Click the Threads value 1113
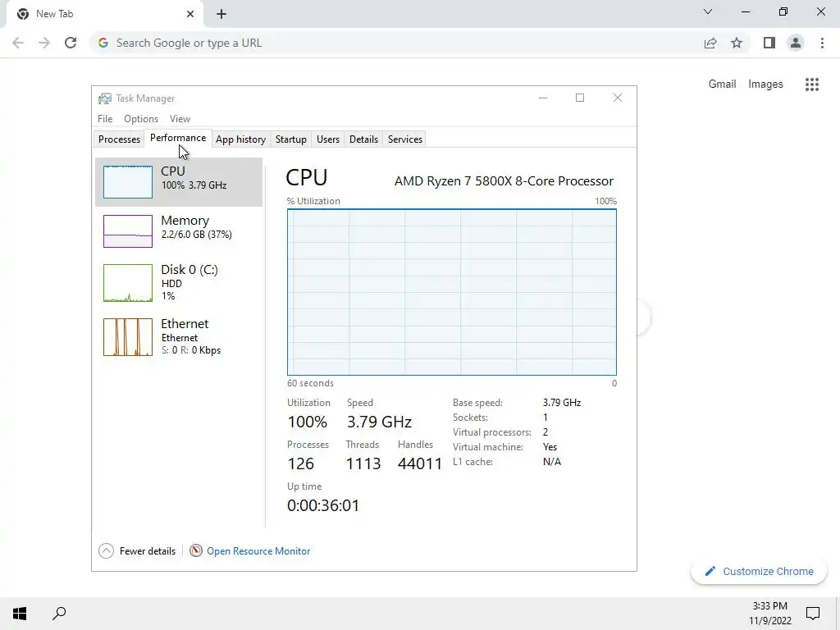This screenshot has width=840, height=630. (x=363, y=463)
